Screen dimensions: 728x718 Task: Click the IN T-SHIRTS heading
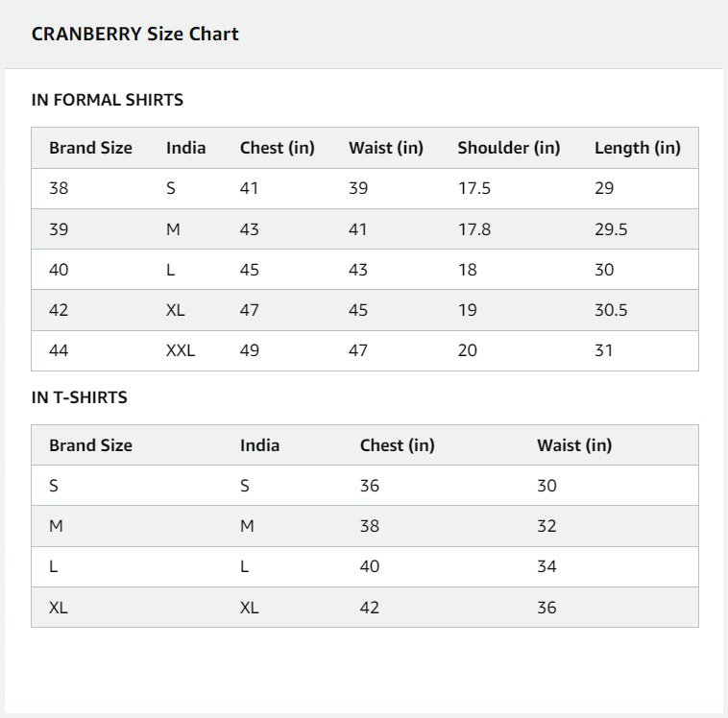(80, 397)
